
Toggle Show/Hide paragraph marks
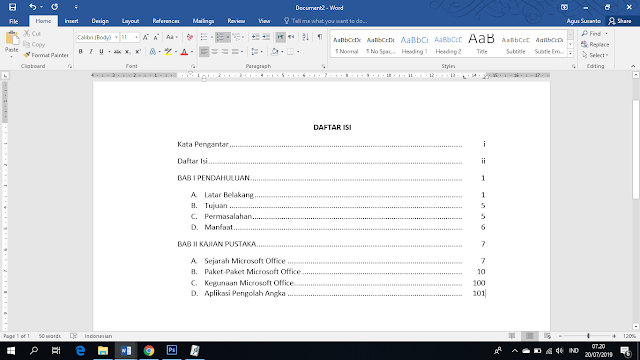tap(320, 37)
